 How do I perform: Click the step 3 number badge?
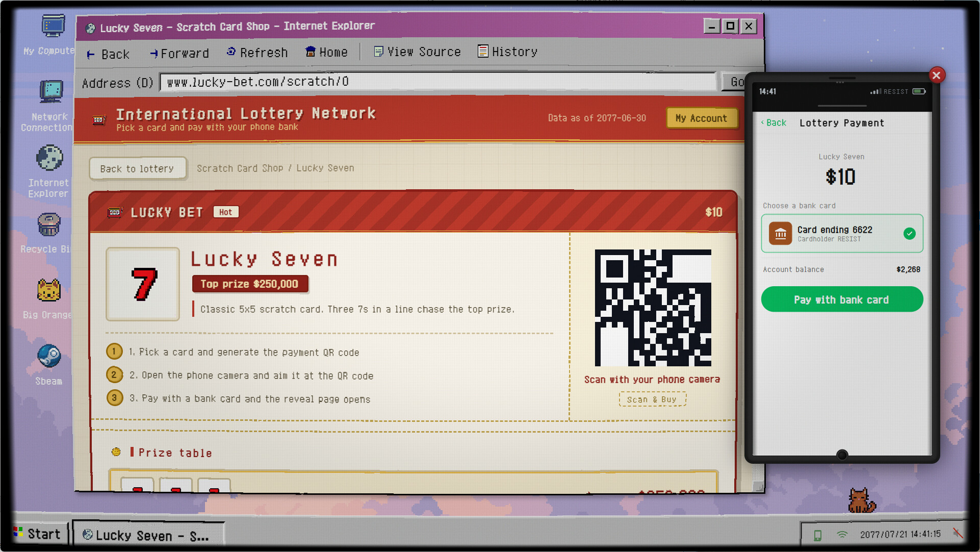click(x=114, y=398)
